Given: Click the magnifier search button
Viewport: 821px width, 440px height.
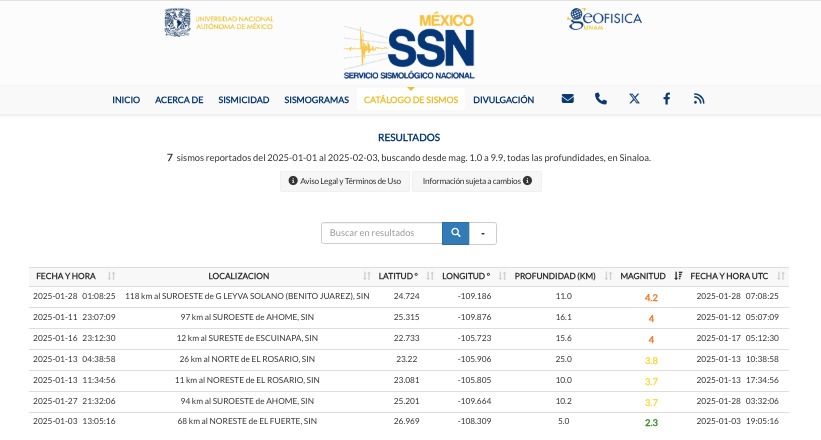Looking at the screenshot, I should 456,233.
